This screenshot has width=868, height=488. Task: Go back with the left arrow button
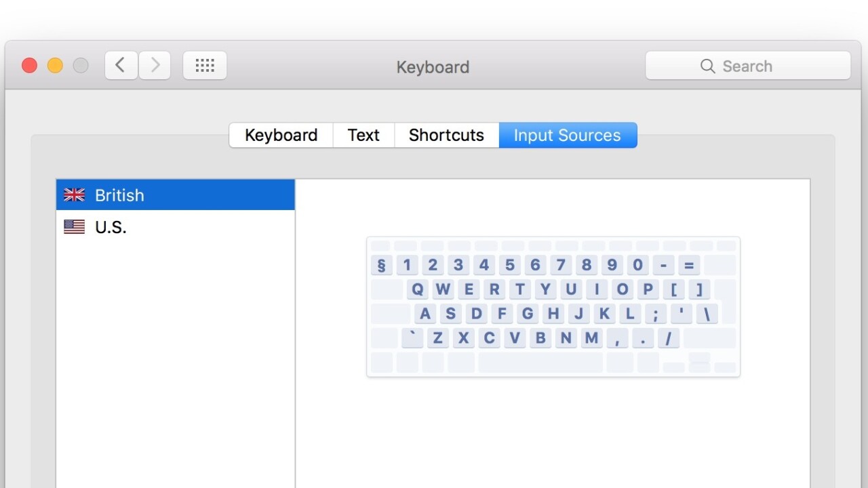(121, 66)
